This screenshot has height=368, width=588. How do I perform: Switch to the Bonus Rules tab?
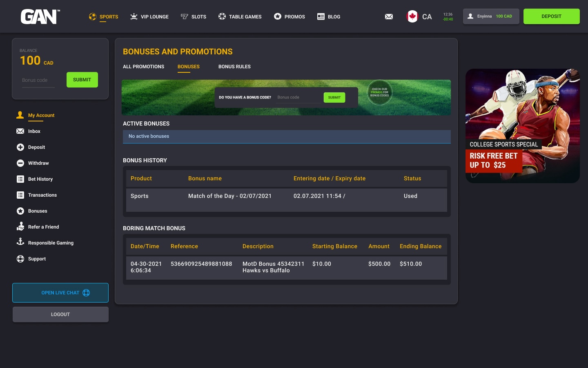coord(234,67)
